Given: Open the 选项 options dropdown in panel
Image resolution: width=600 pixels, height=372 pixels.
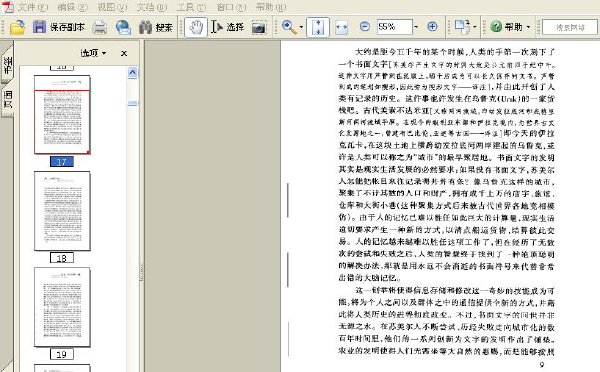Looking at the screenshot, I should click(x=93, y=53).
